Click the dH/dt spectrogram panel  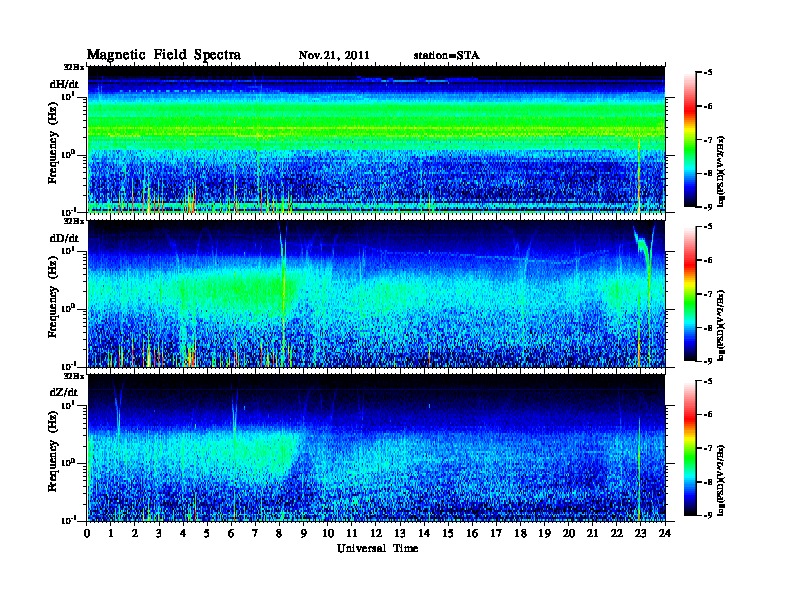point(376,139)
